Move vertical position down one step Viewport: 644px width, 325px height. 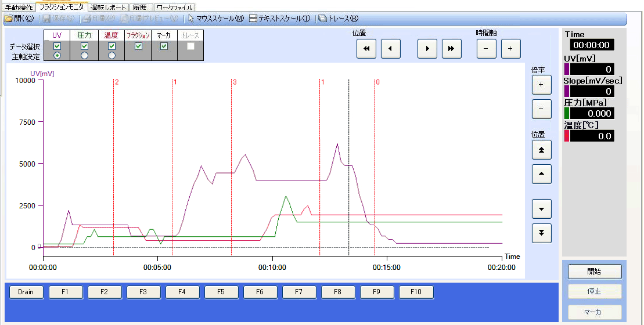coord(541,209)
